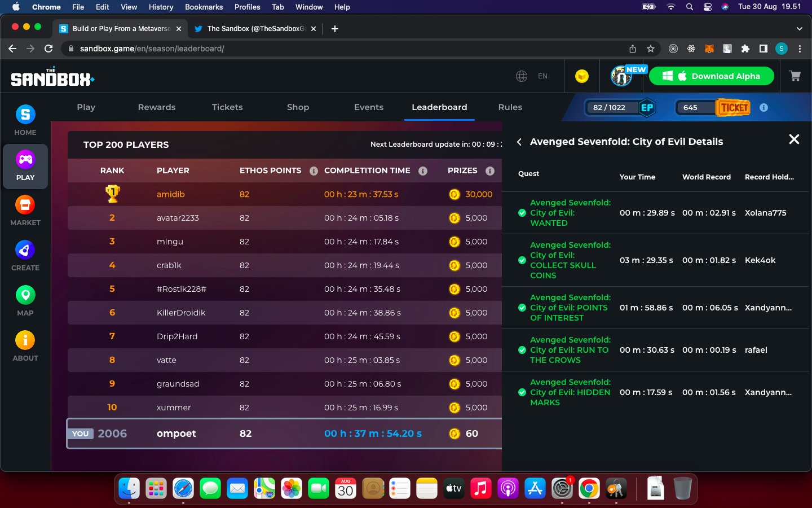The height and width of the screenshot is (508, 812).
Task: Click player name KillerDroidik
Action: 181,313
